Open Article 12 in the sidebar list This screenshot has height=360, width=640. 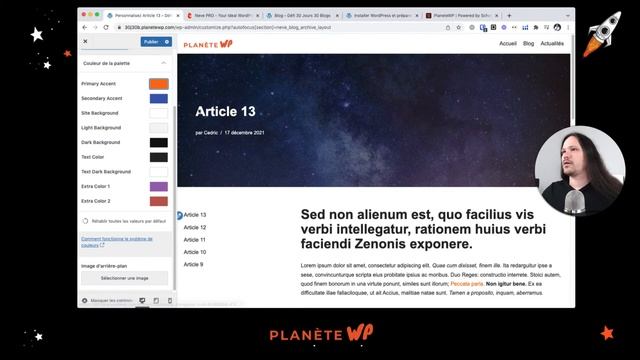click(x=195, y=227)
